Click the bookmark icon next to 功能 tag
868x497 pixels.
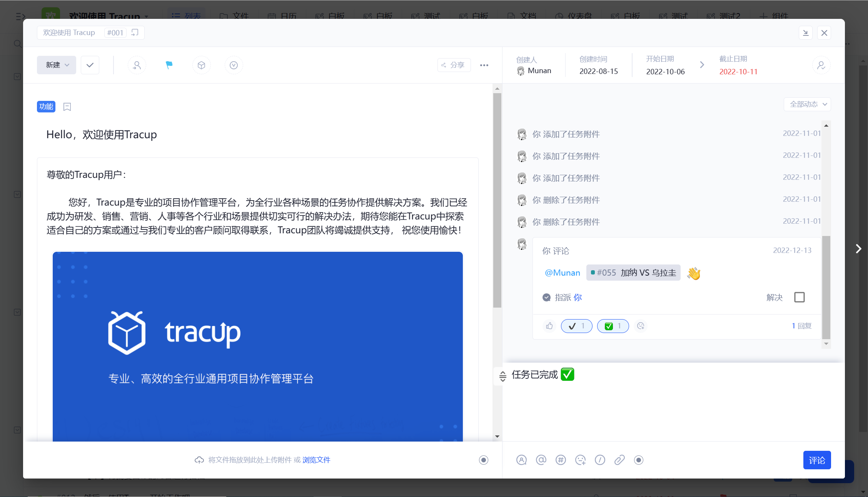pos(67,107)
